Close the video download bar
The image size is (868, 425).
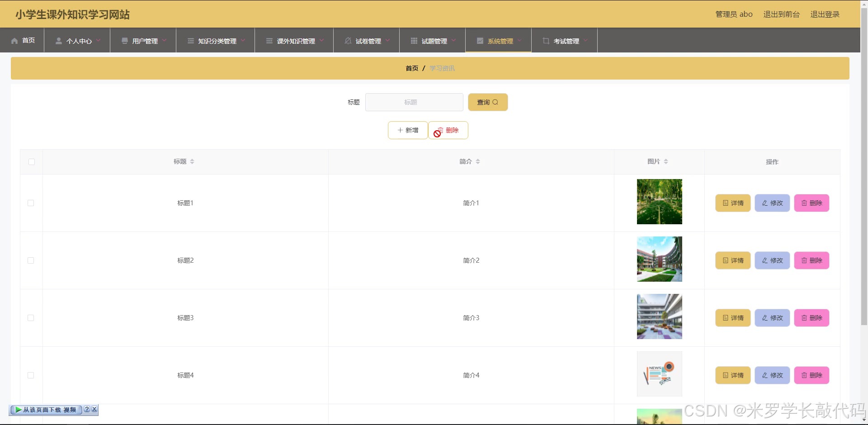tap(94, 409)
